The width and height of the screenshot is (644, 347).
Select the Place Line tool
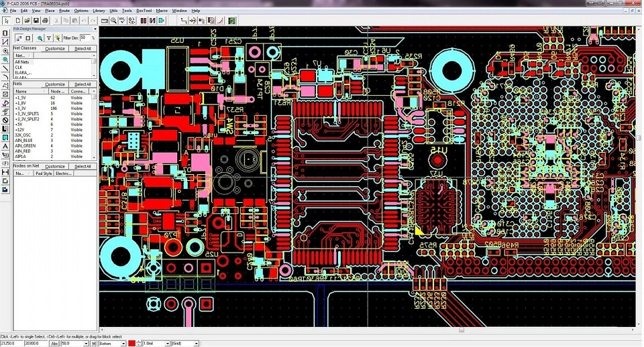(x=5, y=68)
